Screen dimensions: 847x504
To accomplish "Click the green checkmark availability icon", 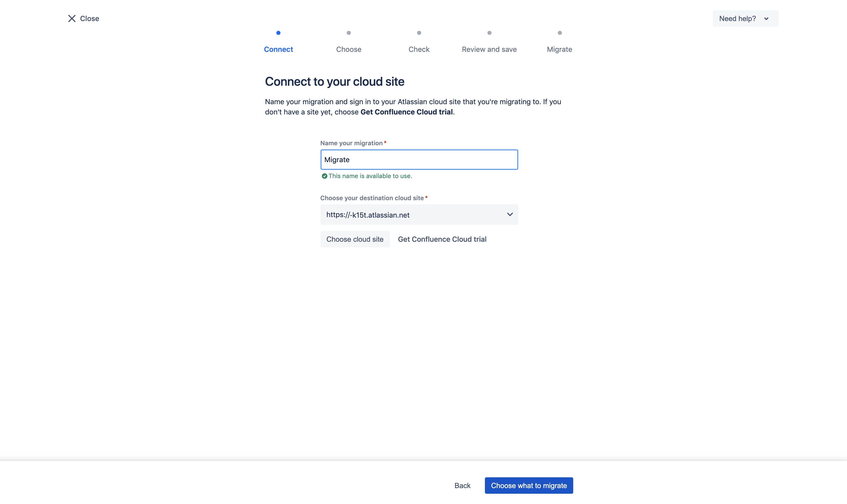I will (x=324, y=176).
